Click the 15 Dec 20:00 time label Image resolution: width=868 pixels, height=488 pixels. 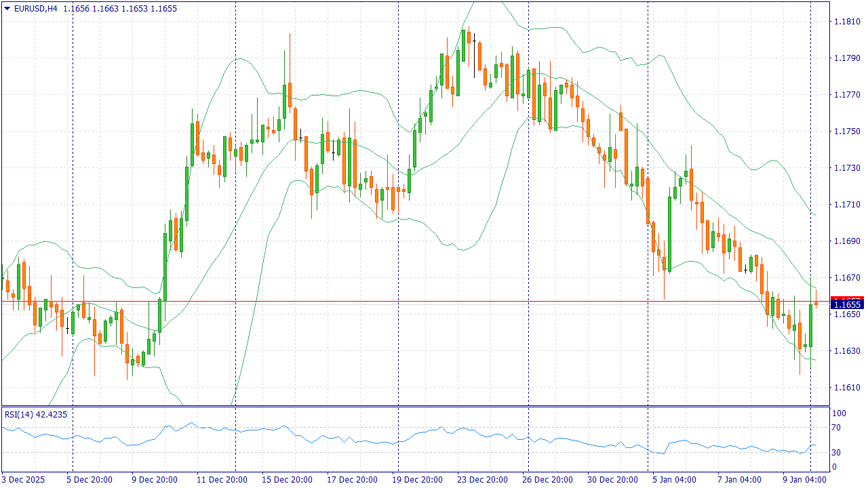(x=285, y=479)
